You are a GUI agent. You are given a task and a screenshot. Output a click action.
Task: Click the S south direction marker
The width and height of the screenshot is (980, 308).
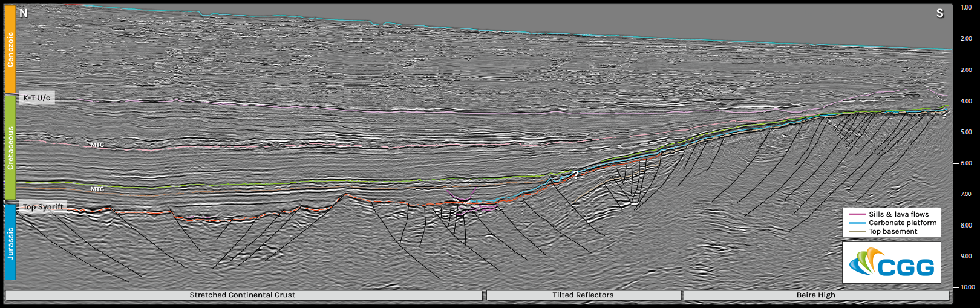[939, 13]
